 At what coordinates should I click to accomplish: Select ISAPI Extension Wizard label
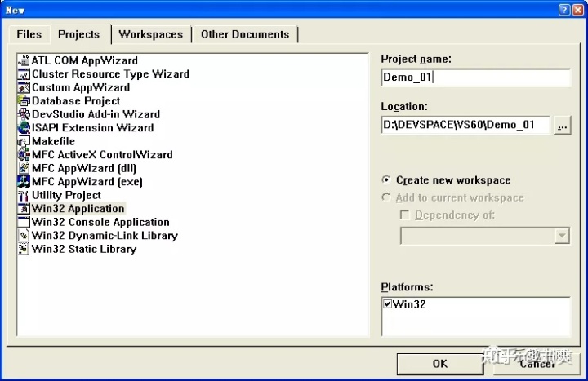93,128
